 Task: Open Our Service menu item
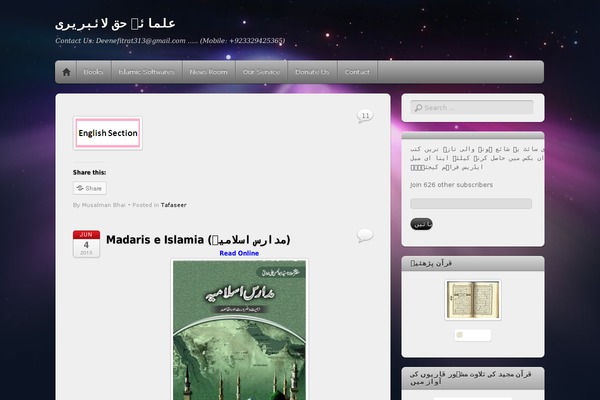pyautogui.click(x=261, y=72)
